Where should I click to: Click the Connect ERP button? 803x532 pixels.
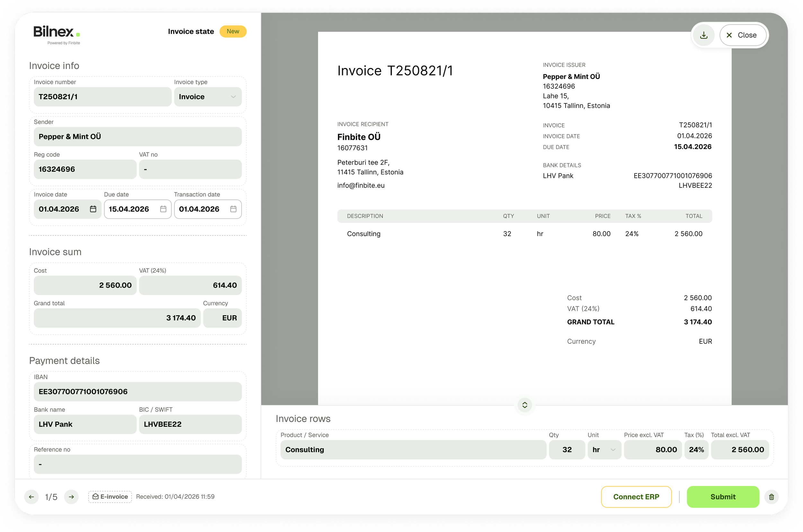point(636,497)
